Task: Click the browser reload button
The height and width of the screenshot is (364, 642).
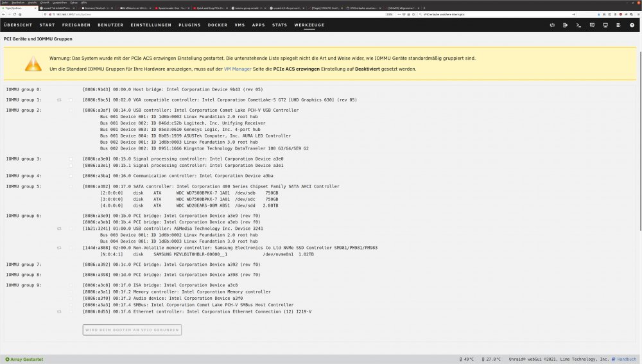Action: (x=14, y=14)
